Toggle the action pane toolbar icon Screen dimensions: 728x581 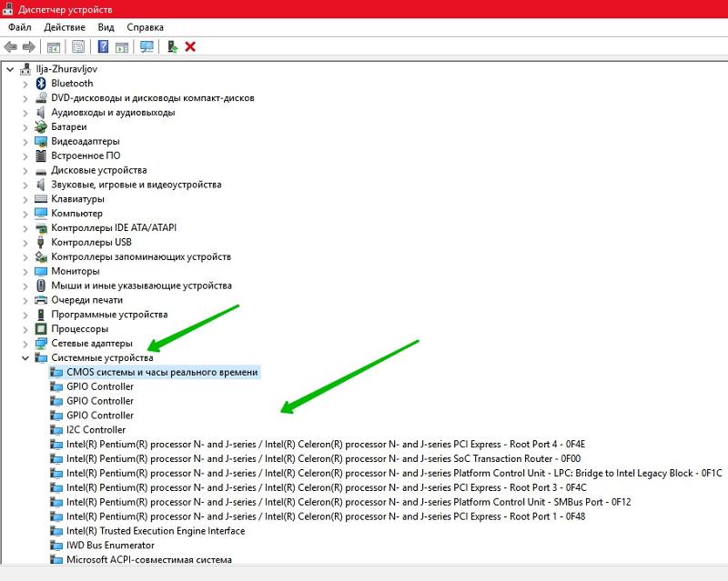coord(122,47)
